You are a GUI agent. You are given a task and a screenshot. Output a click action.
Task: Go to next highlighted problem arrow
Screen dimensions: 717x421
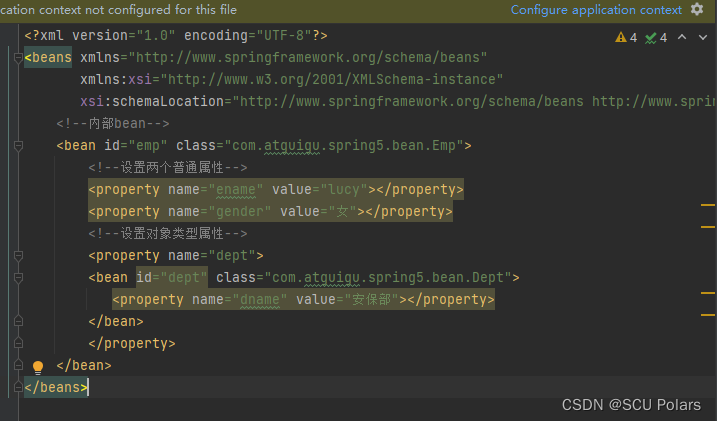pos(703,37)
